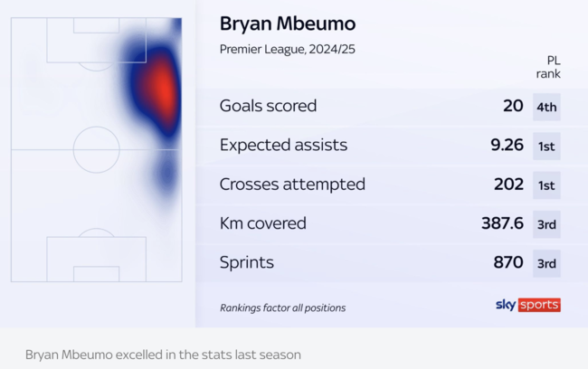Select the Bryan Mbeumo title
This screenshot has height=369, width=588.
pyautogui.click(x=288, y=24)
